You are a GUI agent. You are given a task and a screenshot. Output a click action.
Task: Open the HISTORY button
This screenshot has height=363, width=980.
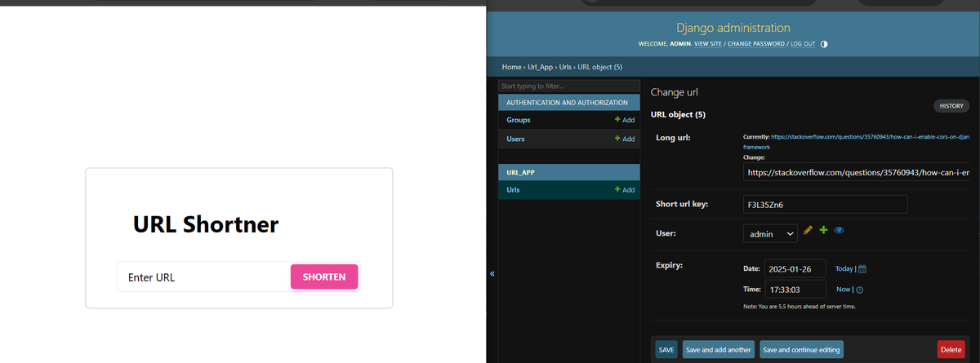pos(951,106)
